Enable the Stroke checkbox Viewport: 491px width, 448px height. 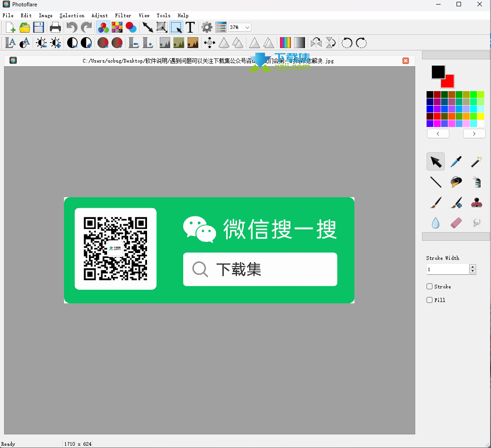430,286
